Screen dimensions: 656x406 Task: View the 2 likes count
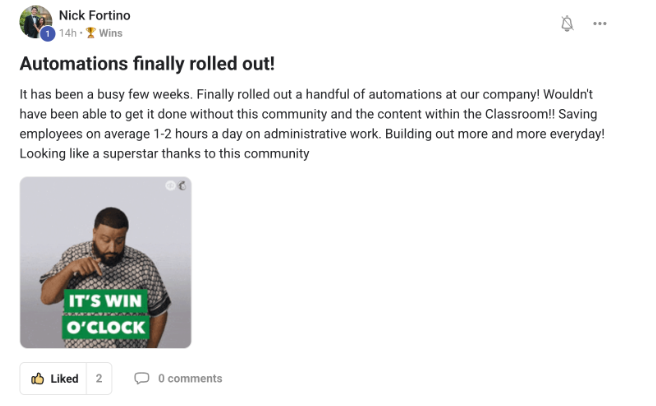pyautogui.click(x=98, y=379)
